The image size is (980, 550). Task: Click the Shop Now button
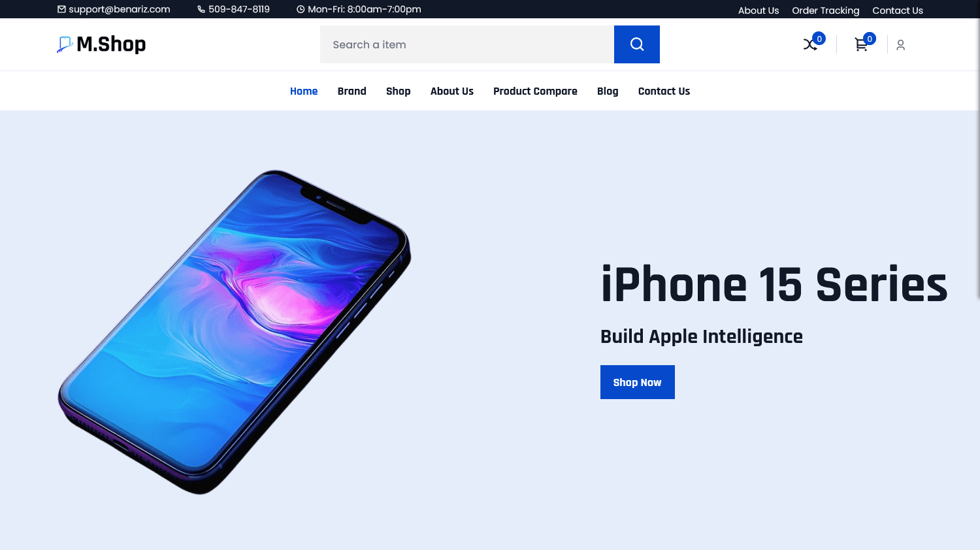(x=638, y=382)
